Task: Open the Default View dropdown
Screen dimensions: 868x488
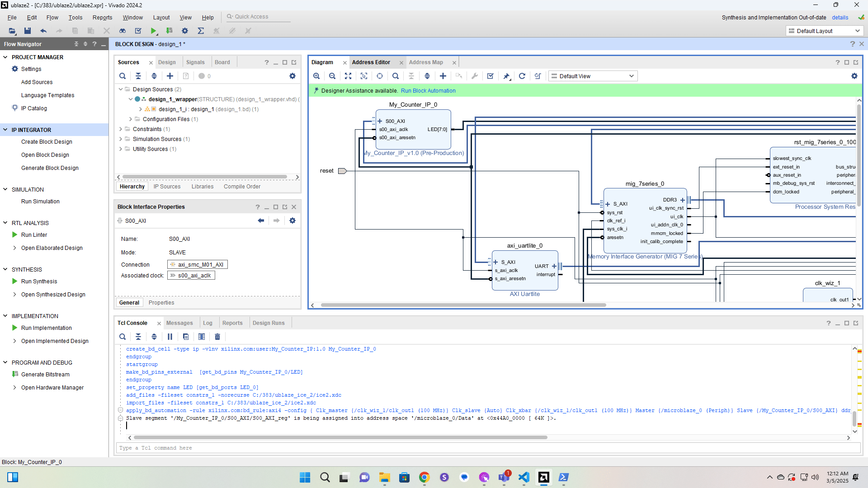Action: [x=593, y=76]
